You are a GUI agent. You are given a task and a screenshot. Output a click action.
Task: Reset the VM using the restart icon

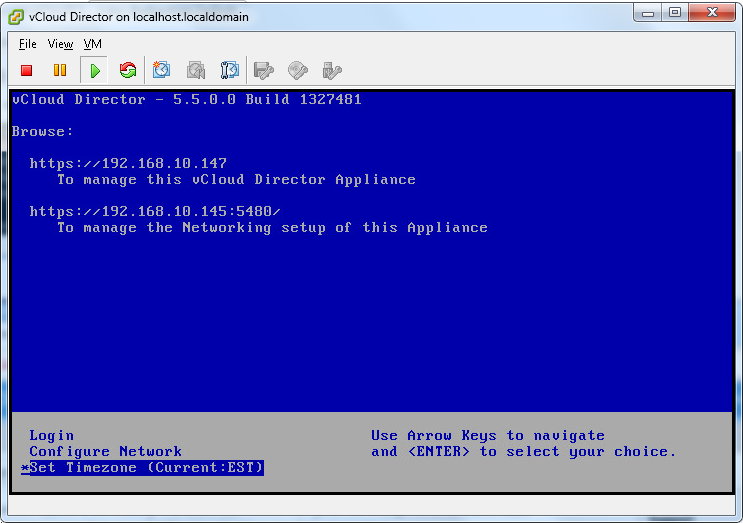pyautogui.click(x=128, y=70)
